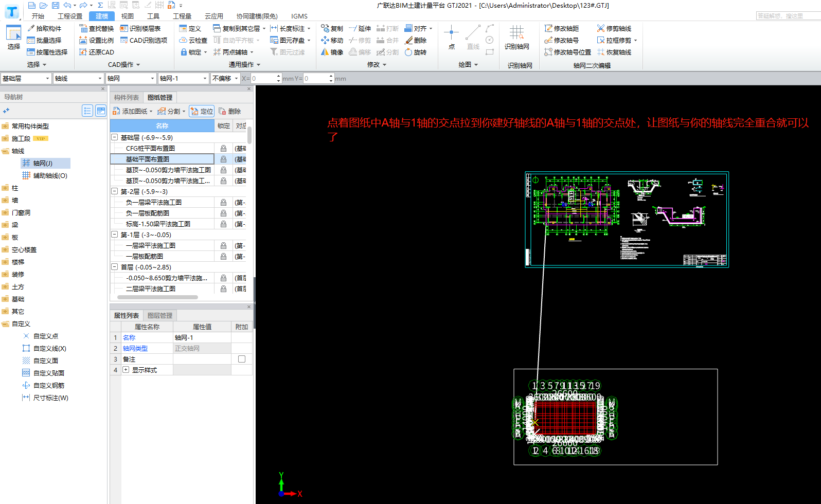The image size is (821, 504).
Task: Click 还原CAD restore tool
Action: (97, 52)
